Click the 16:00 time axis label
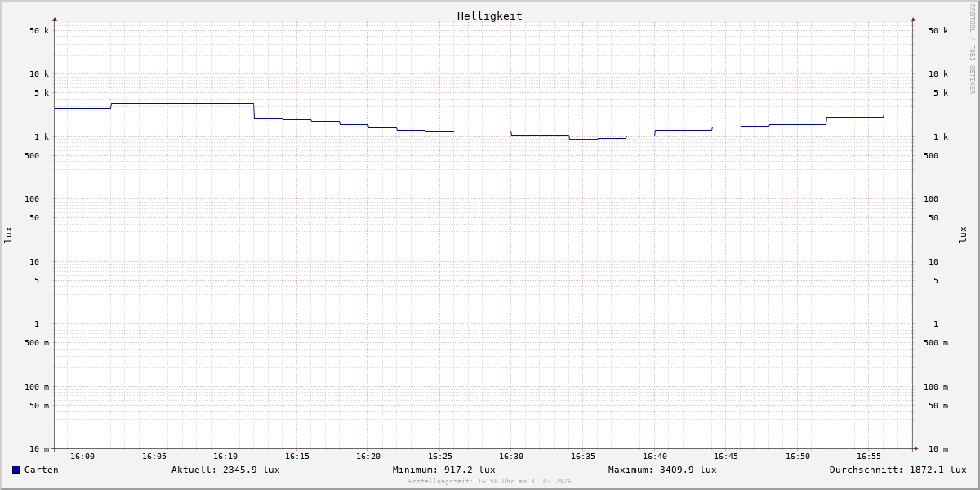The height and width of the screenshot is (490, 980). tap(82, 457)
